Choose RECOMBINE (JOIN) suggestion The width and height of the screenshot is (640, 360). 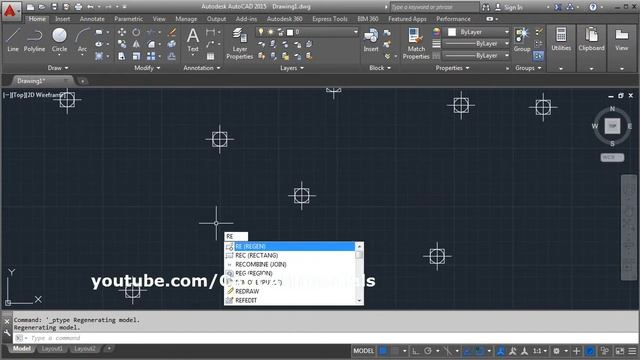click(290, 264)
